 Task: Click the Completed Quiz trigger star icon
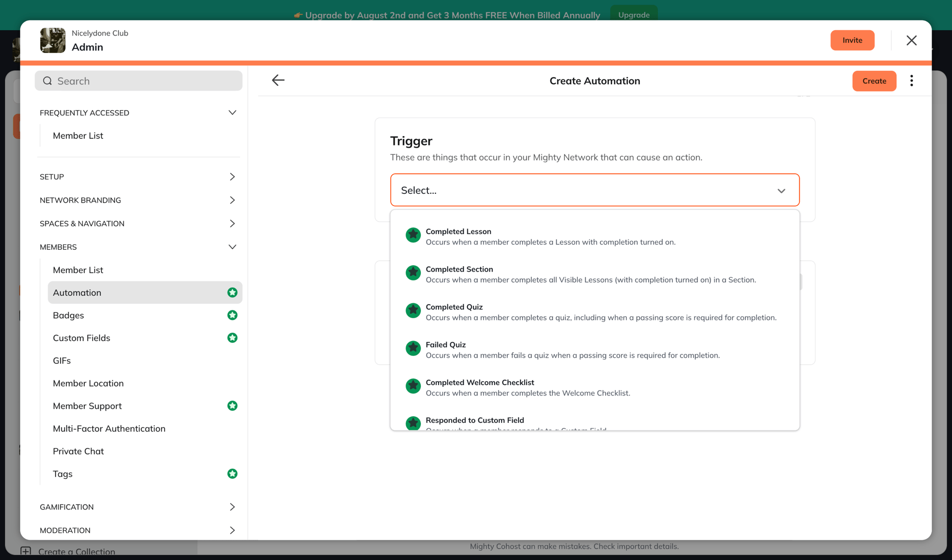[x=413, y=311]
